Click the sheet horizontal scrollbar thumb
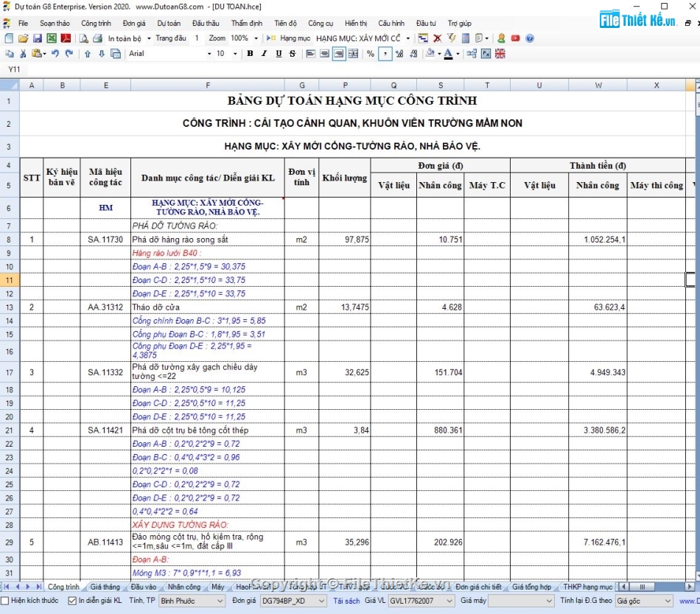Viewport: 700px width, 614px height. tap(643, 587)
